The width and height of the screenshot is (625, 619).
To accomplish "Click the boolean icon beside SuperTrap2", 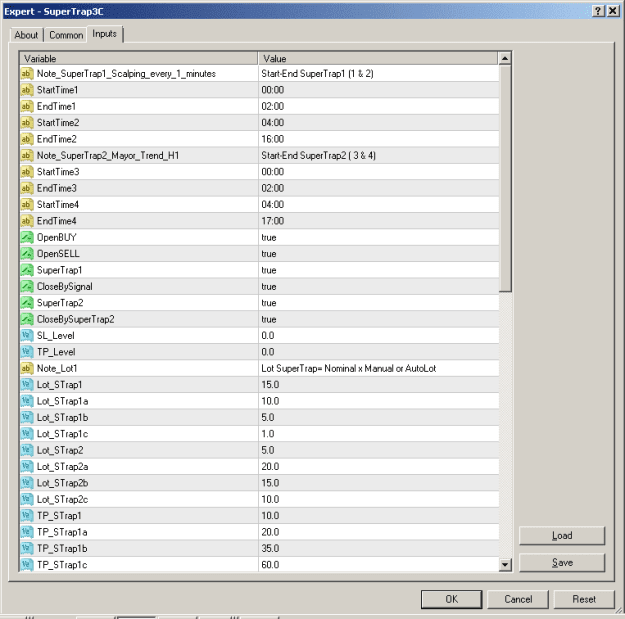I will pyautogui.click(x=27, y=303).
